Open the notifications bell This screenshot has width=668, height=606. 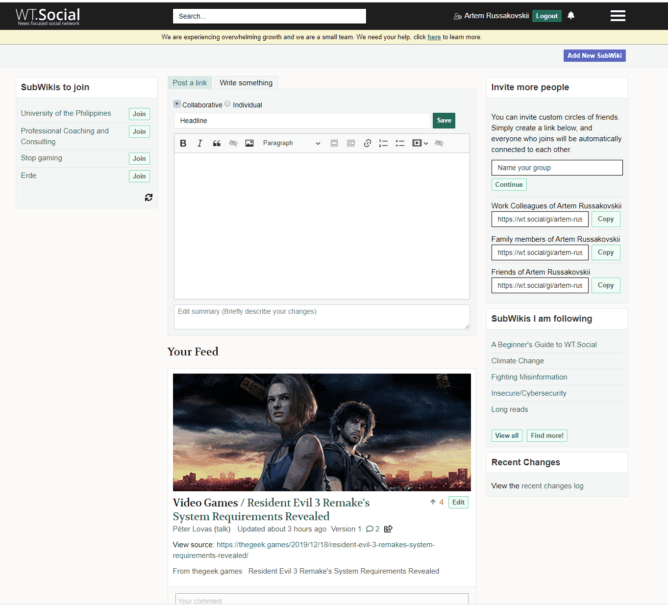point(571,16)
